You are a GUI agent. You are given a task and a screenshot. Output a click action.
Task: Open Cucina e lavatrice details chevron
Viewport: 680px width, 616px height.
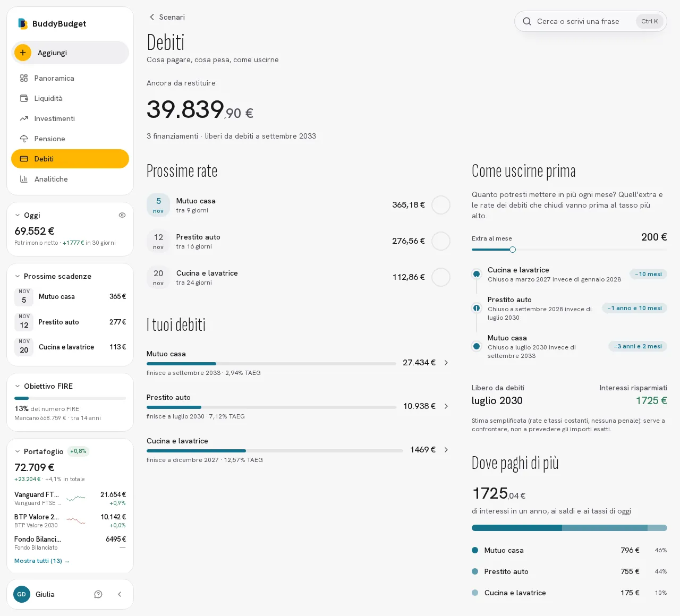(x=446, y=450)
